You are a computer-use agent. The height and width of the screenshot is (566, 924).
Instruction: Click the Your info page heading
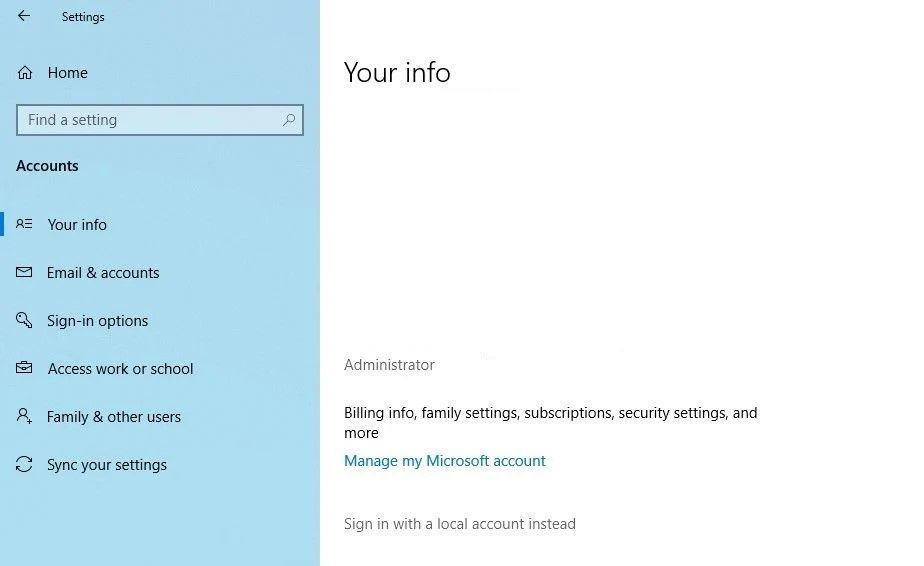pos(397,73)
